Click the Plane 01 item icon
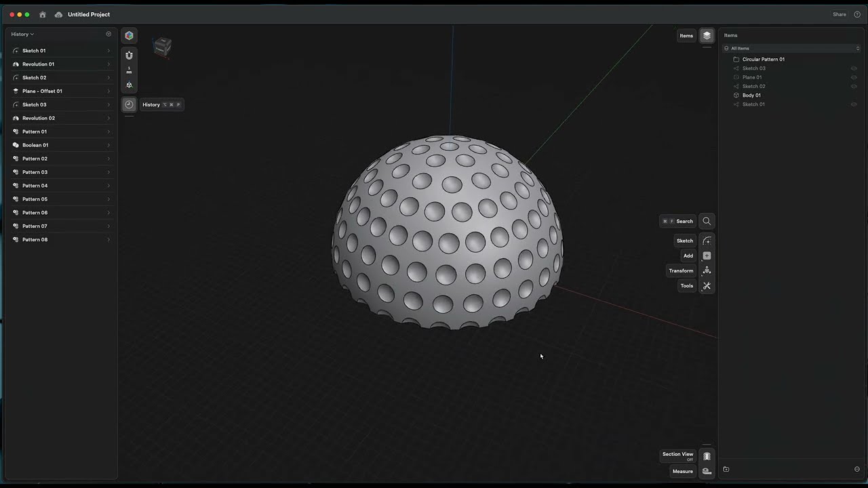 point(736,77)
